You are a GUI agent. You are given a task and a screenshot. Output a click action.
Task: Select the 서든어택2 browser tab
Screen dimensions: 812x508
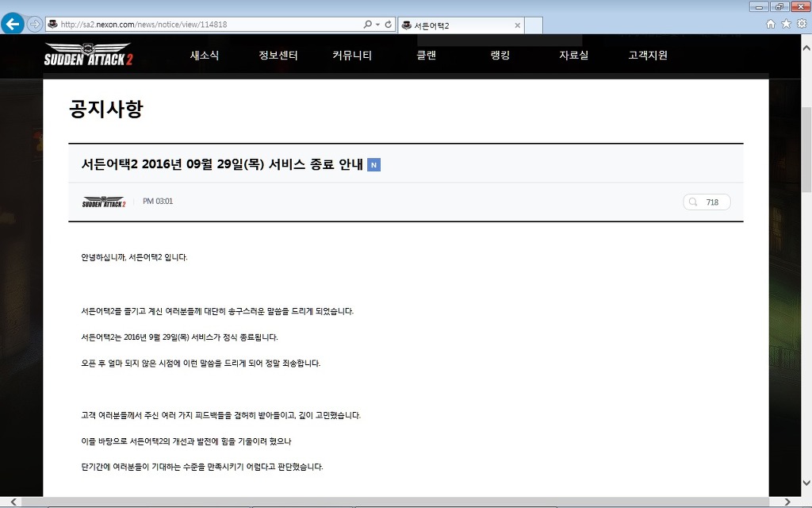coord(461,25)
